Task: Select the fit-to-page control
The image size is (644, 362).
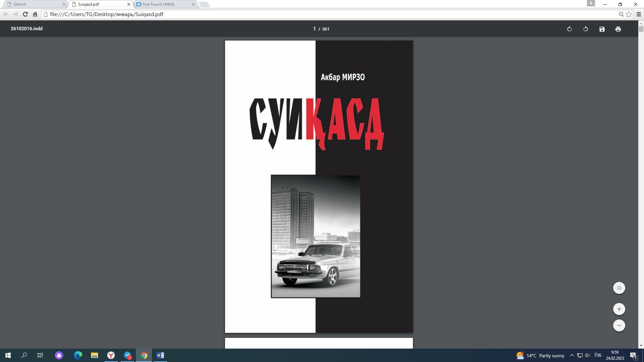Action: click(x=619, y=288)
